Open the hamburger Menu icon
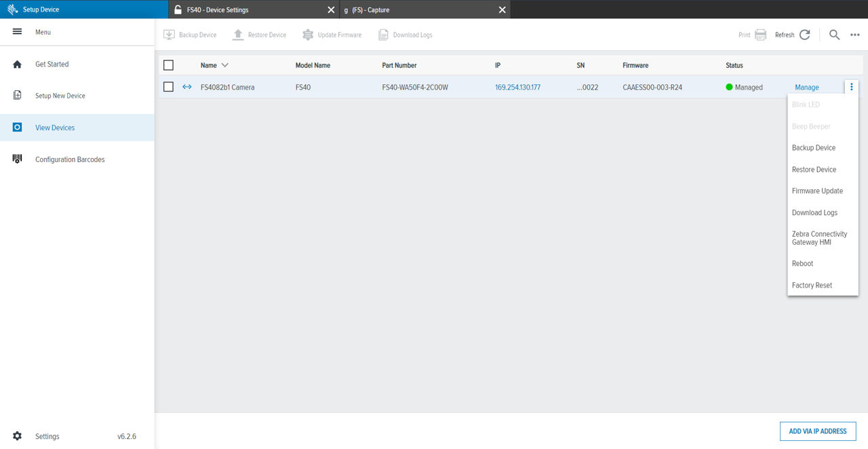Viewport: 868px width, 449px height. click(x=18, y=32)
